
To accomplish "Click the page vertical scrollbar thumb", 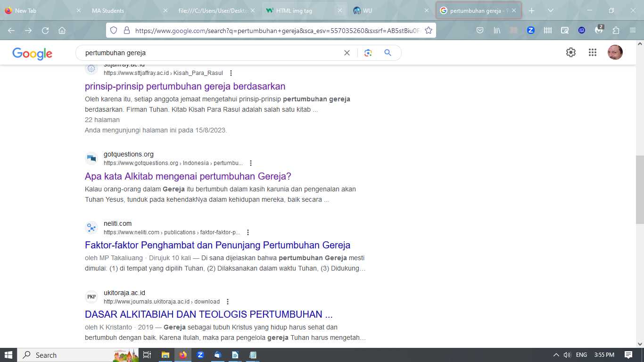I will (640, 189).
